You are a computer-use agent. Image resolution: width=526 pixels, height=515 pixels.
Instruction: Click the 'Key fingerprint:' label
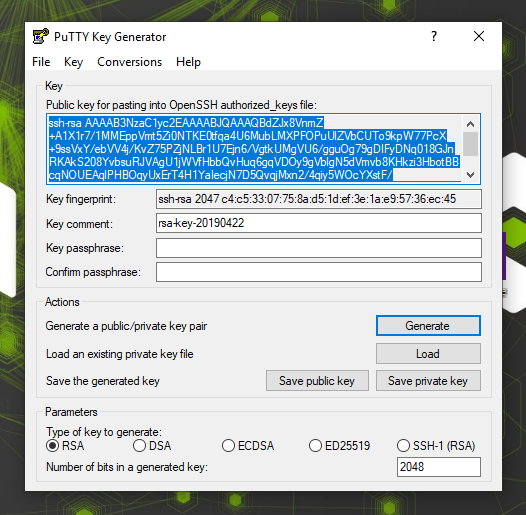click(x=81, y=199)
